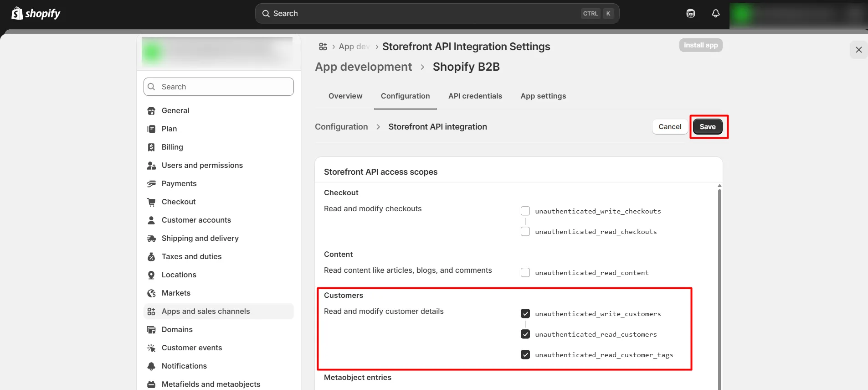This screenshot has height=390, width=868.
Task: Open Taxes and duties settings
Action: coord(219,257)
